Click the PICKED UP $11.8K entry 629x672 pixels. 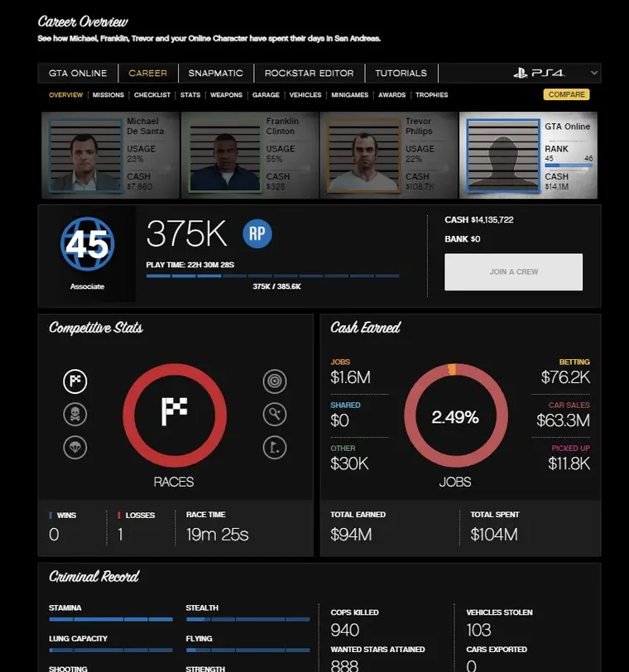569,458
